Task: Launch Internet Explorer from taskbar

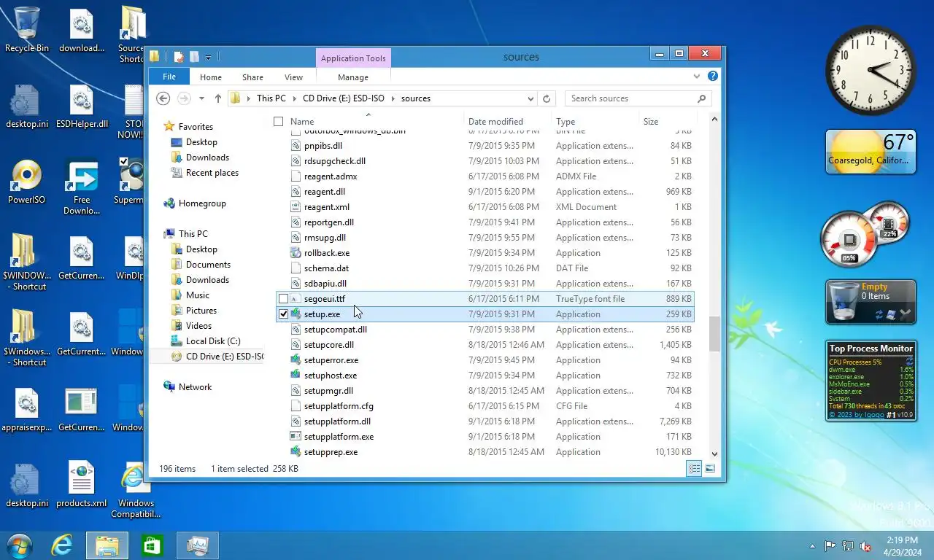Action: pyautogui.click(x=63, y=545)
